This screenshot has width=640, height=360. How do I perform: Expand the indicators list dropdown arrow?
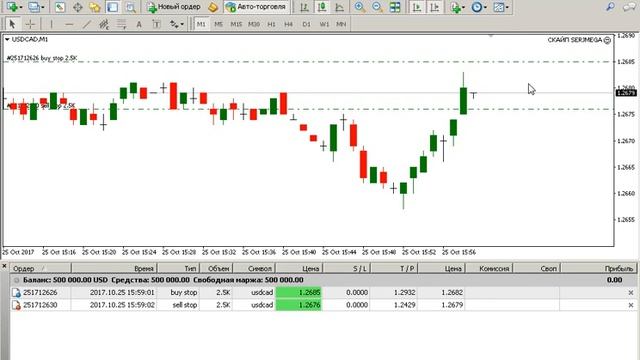(463, 7)
